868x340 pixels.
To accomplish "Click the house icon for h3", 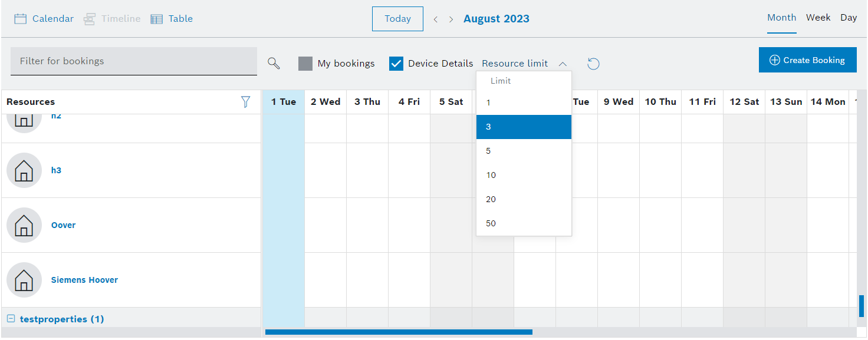I will (x=24, y=170).
